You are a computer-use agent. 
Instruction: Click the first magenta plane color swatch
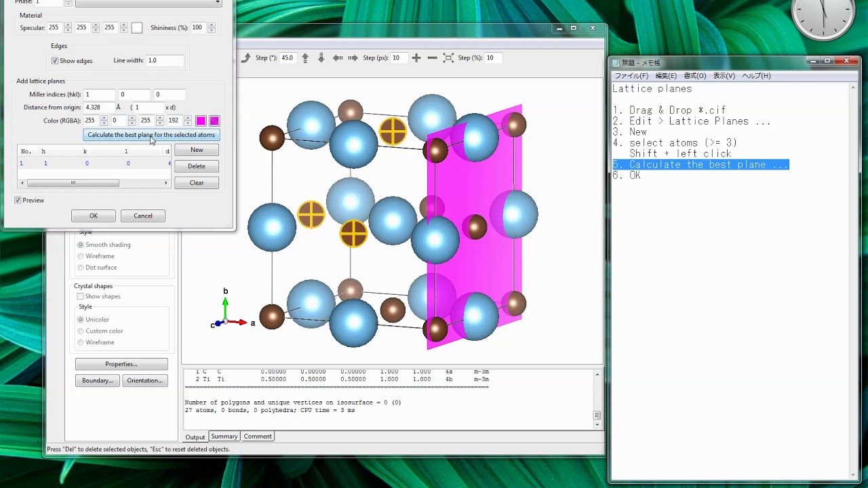pos(201,121)
